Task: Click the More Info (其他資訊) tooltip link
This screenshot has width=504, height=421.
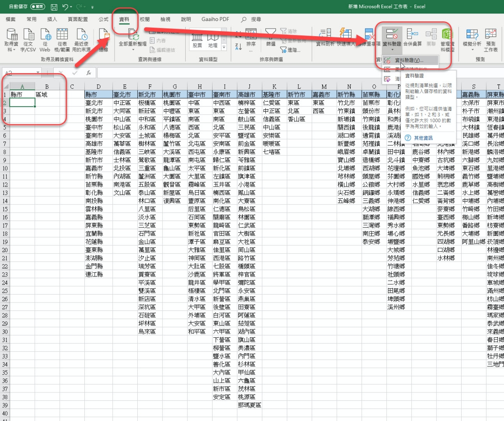Action: [423, 138]
